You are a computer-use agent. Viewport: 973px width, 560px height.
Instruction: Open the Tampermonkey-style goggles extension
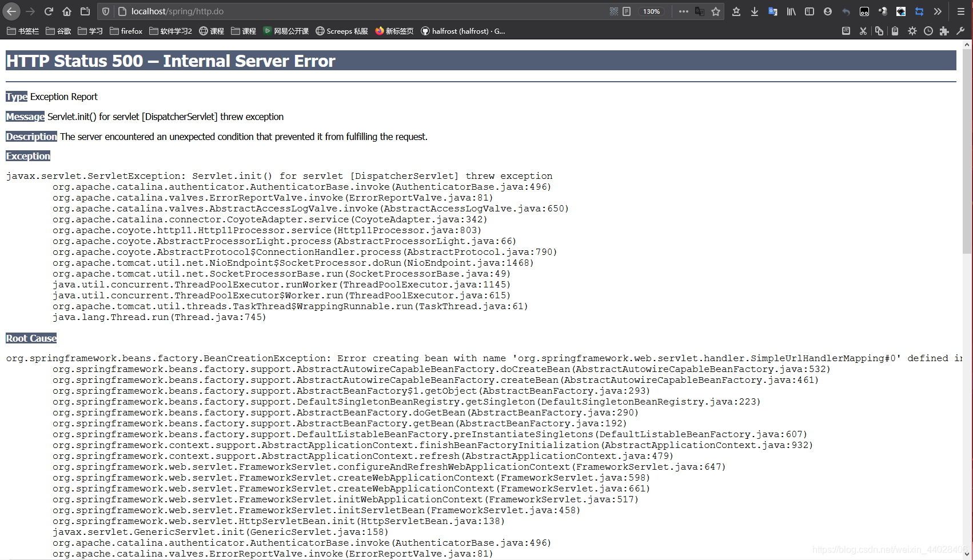864,11
